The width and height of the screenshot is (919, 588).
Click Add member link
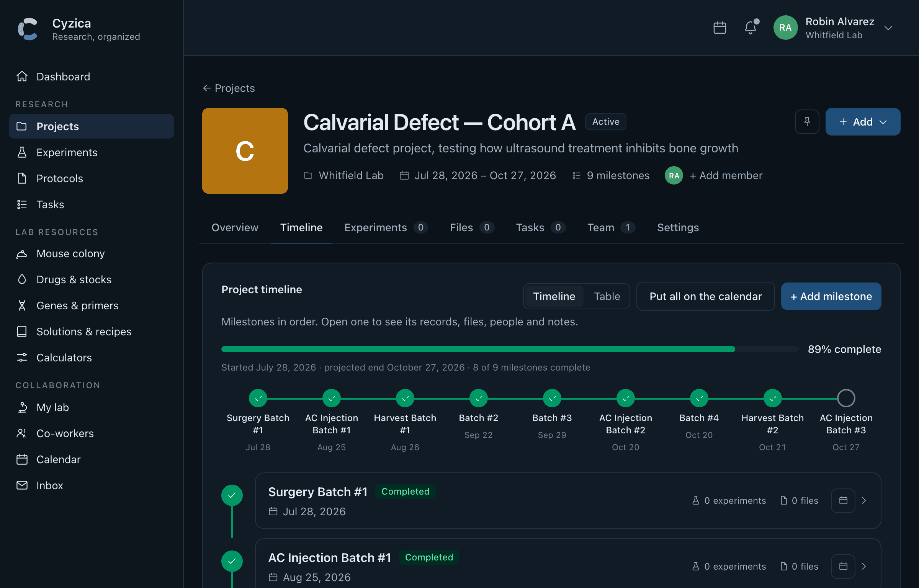726,175
